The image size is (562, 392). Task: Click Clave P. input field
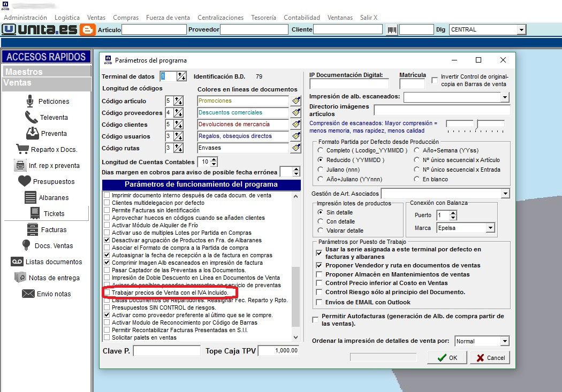point(166,351)
